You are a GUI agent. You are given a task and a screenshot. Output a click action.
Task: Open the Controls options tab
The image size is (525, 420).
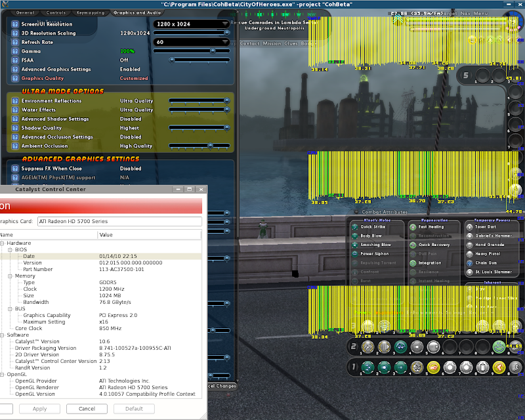56,12
